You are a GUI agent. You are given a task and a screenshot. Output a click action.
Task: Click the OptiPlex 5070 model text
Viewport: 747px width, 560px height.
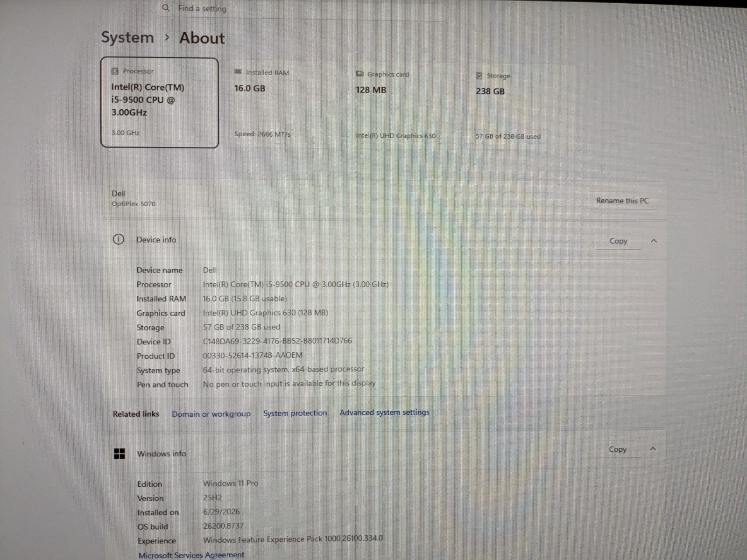134,203
